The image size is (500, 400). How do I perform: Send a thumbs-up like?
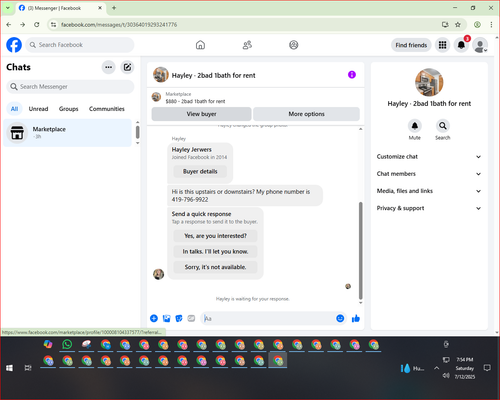click(356, 318)
